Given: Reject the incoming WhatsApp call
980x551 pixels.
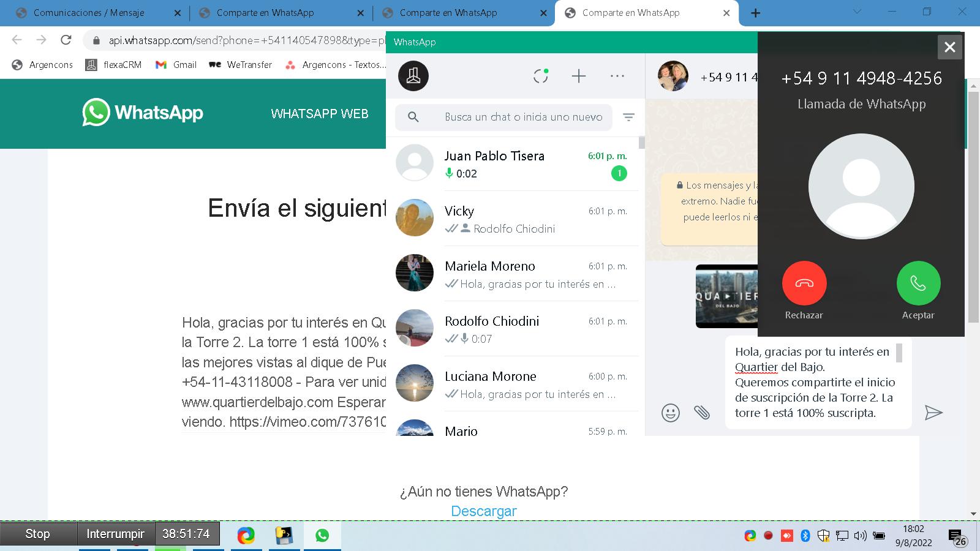Looking at the screenshot, I should tap(804, 283).
